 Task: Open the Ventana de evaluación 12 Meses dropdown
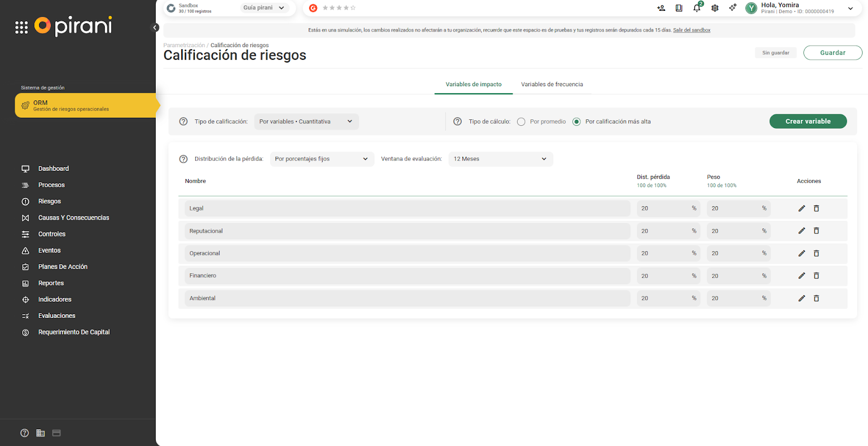coord(500,159)
